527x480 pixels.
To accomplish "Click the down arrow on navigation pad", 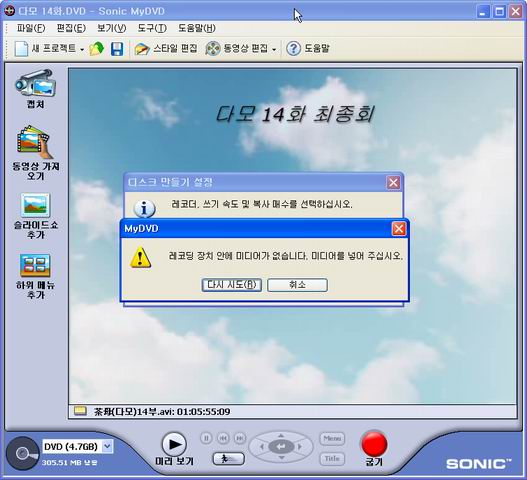I will tap(281, 457).
